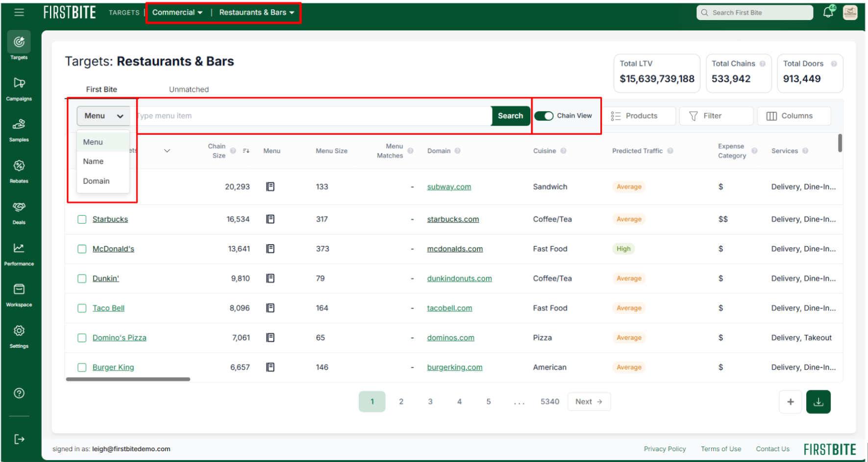The height and width of the screenshot is (462, 868).
Task: Open the Contact Us link
Action: 772,449
